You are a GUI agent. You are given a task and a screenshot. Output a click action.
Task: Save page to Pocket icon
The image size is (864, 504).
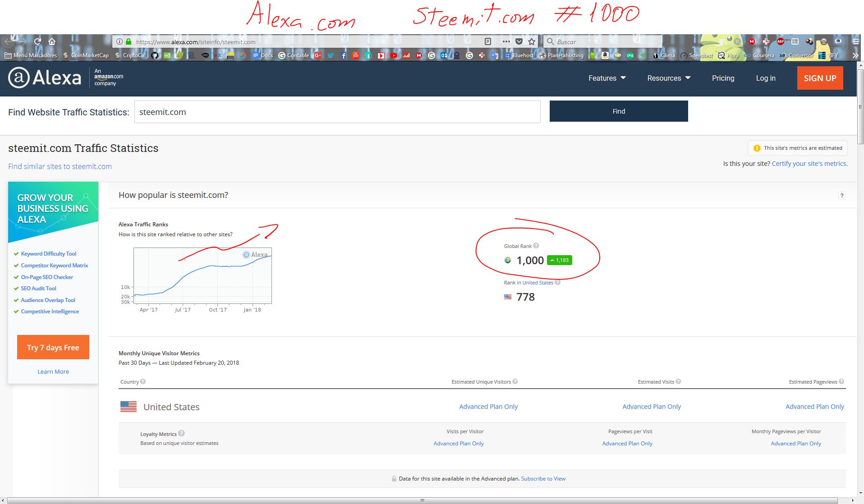pos(519,41)
